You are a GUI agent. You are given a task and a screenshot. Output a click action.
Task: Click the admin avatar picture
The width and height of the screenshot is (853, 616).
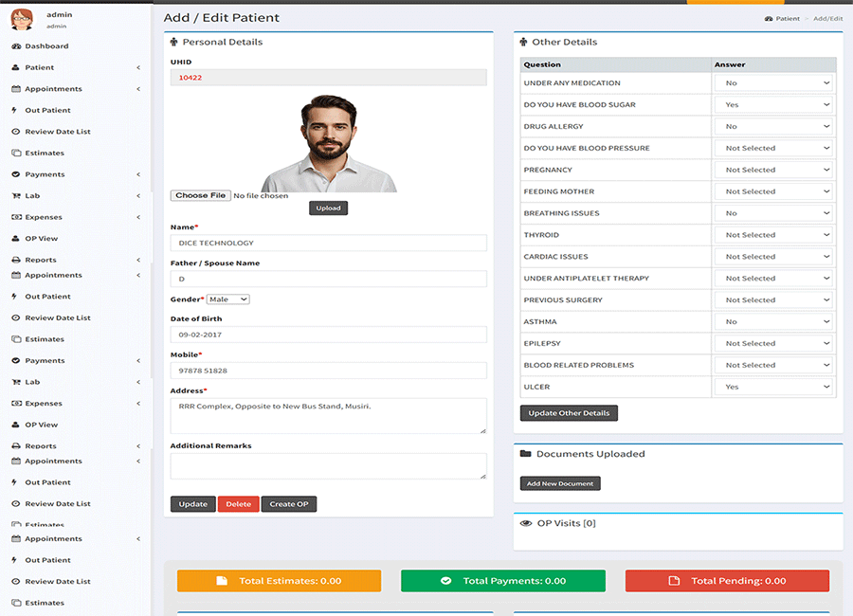22,19
